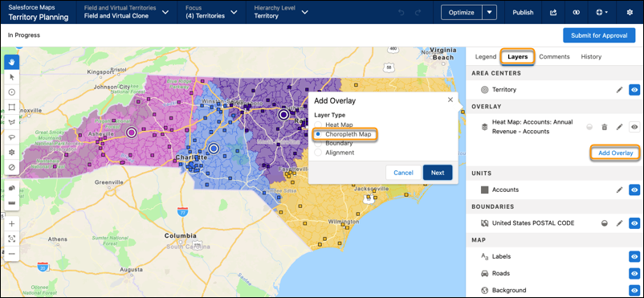644x298 pixels.
Task: Select the lasso selection tool
Action: 11,137
